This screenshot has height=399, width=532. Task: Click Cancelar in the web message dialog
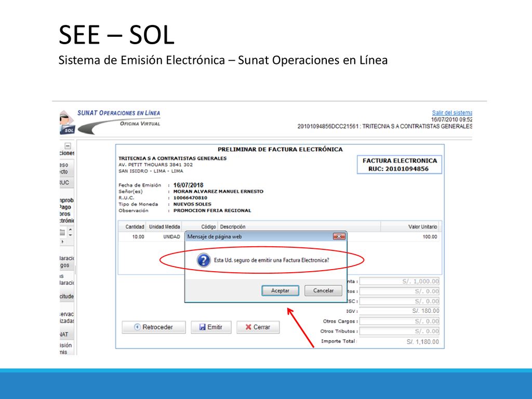(x=323, y=291)
